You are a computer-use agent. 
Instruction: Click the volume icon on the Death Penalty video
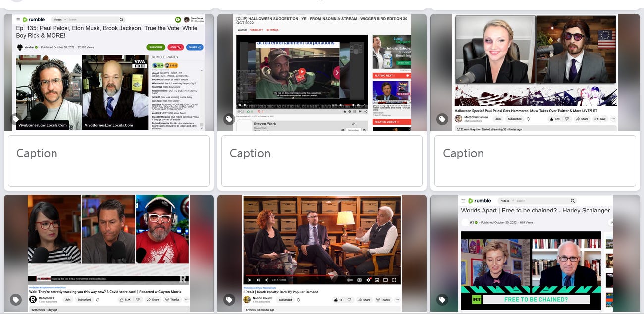[266, 280]
